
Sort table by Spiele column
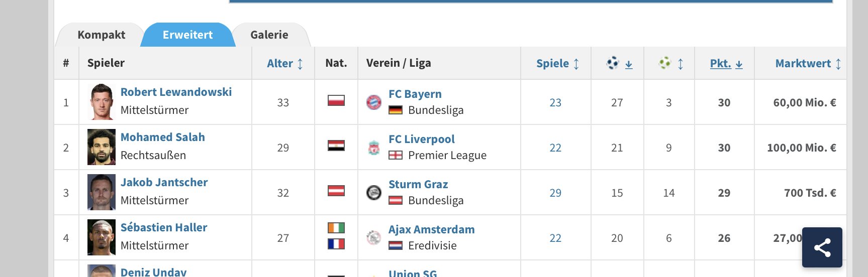[558, 63]
